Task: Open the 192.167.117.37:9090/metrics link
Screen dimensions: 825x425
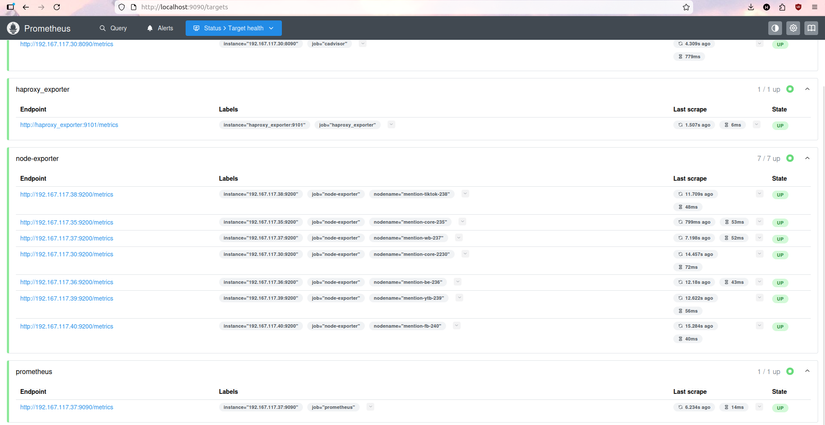Action: pyautogui.click(x=66, y=408)
